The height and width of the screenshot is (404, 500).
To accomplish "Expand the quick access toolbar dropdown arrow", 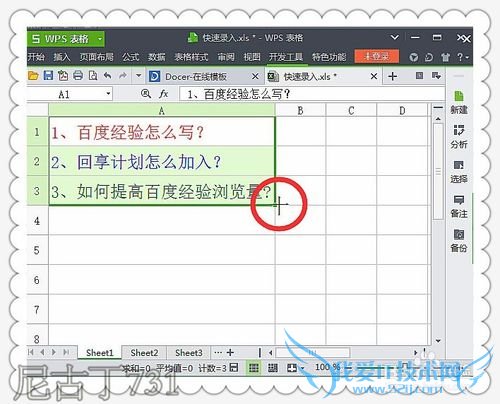I will 139,76.
